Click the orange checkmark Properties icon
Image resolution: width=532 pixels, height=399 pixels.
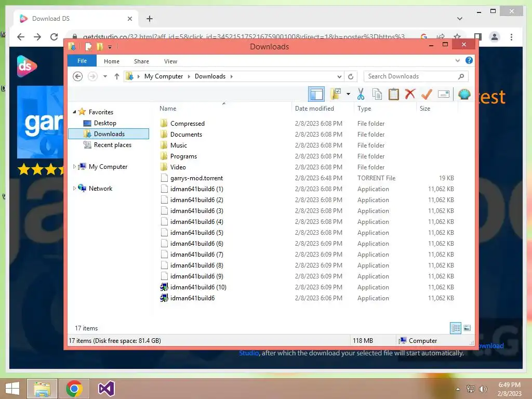click(x=427, y=94)
